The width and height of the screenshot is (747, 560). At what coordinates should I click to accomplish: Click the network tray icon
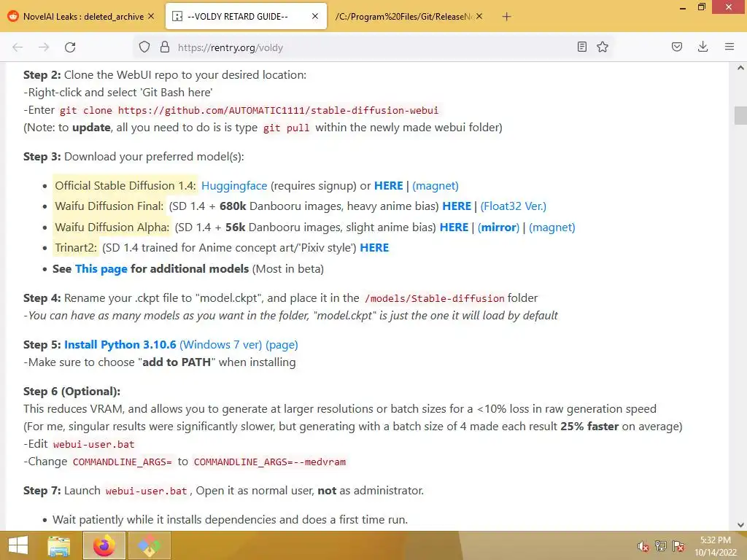661,545
